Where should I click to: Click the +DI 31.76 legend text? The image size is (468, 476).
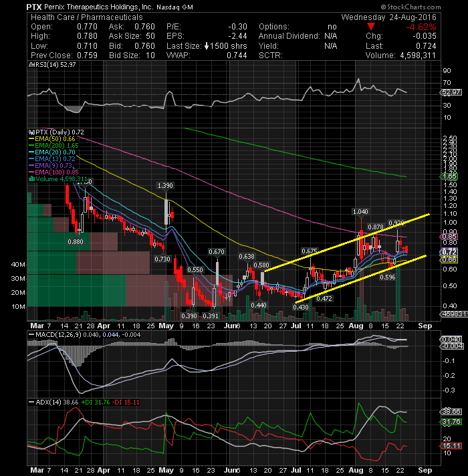96,402
